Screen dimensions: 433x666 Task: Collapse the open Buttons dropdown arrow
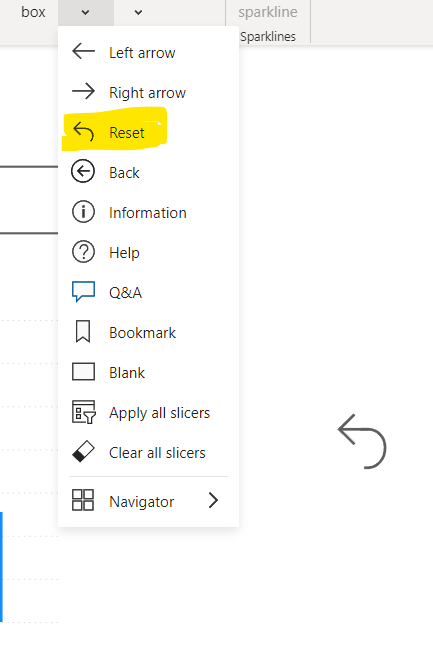(x=85, y=13)
